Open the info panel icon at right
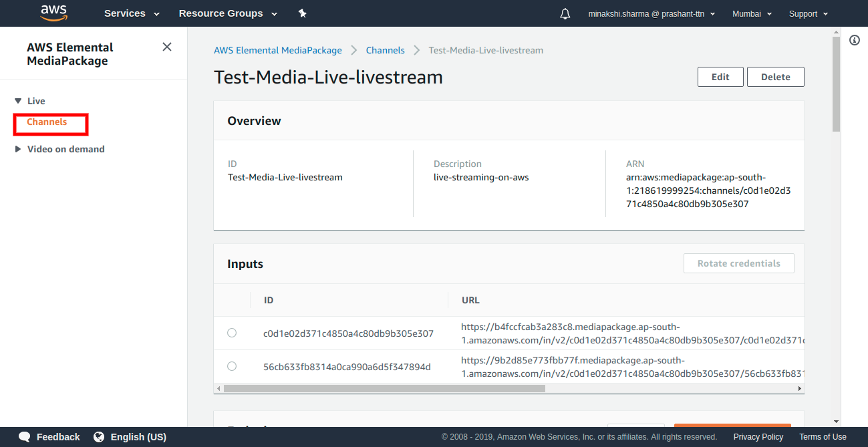Screen dimensions: 868x447 click(x=855, y=40)
